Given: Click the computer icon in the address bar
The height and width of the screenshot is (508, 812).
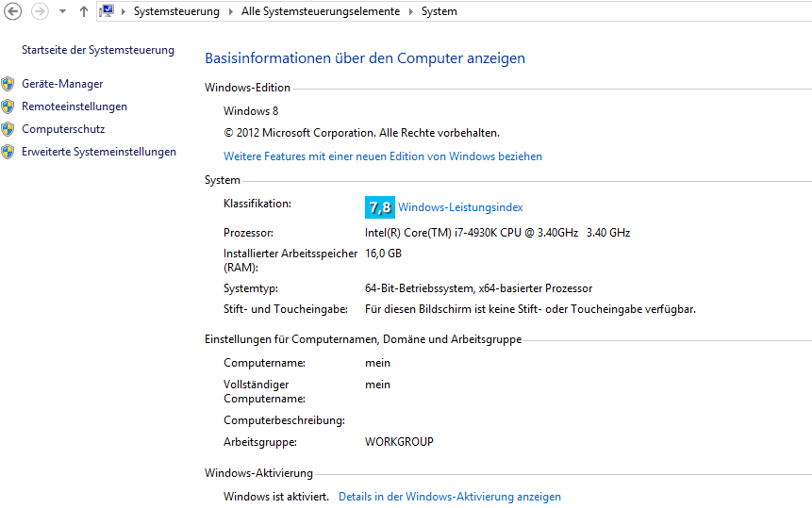Looking at the screenshot, I should pos(107,11).
